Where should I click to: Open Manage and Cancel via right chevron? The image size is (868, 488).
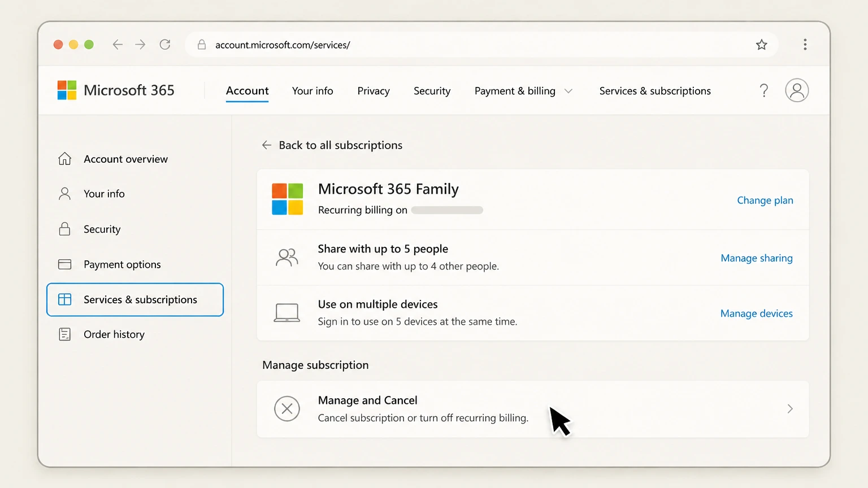tap(790, 408)
